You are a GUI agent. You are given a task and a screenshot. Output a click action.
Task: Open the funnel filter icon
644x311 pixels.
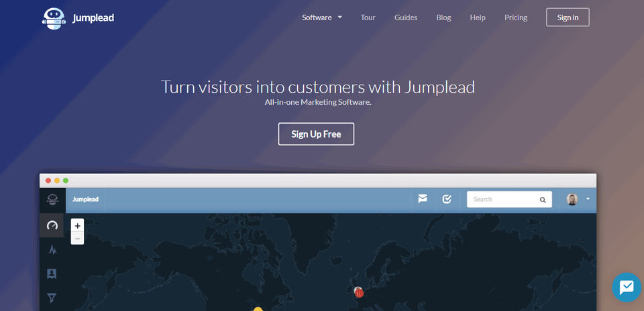[x=52, y=298]
